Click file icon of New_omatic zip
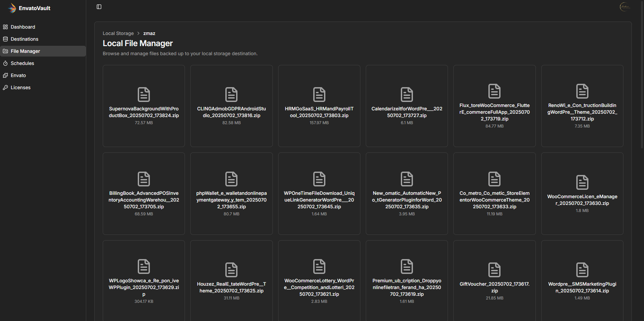Viewport: 644px width, 321px height. coord(407,179)
